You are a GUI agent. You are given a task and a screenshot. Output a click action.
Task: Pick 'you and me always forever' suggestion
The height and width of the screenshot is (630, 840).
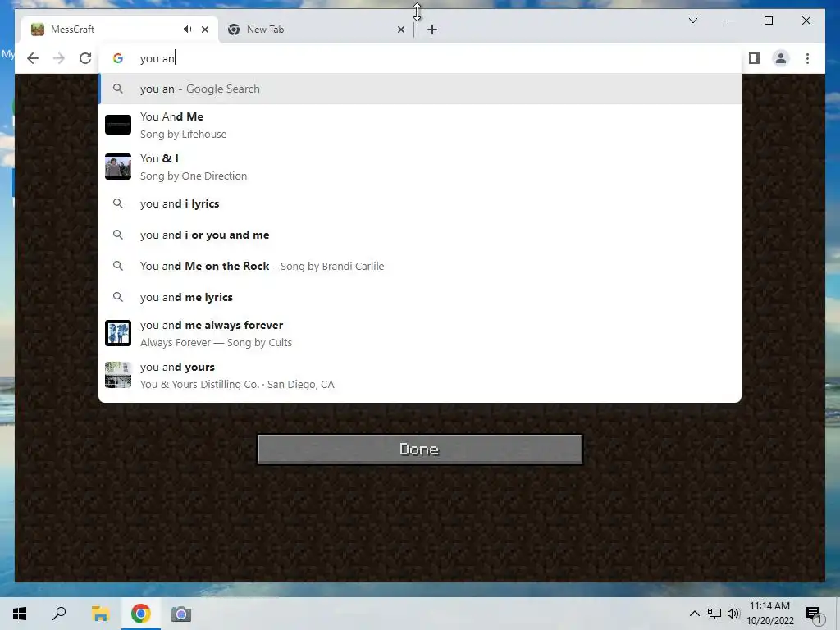click(x=420, y=333)
